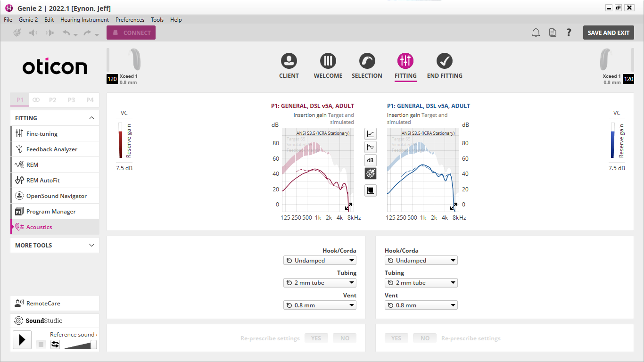Open the Hearing Instrument menu
This screenshot has height=362, width=644.
coord(84,20)
